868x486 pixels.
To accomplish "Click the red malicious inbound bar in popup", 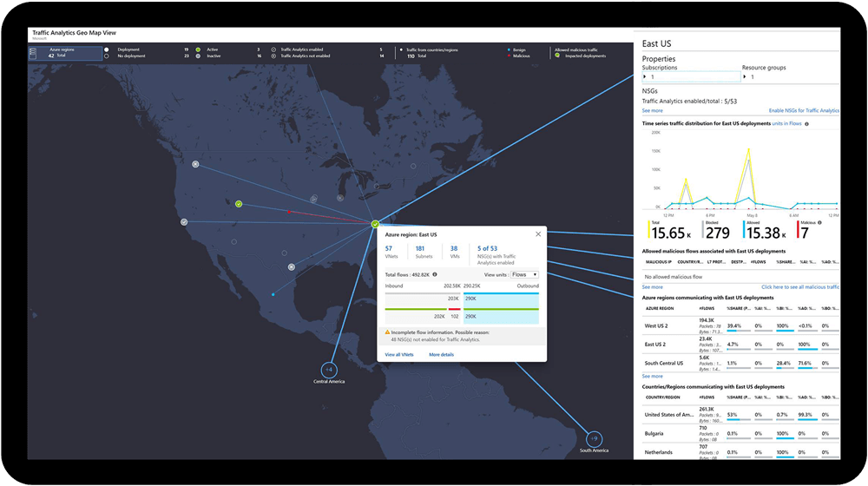I will [x=454, y=309].
